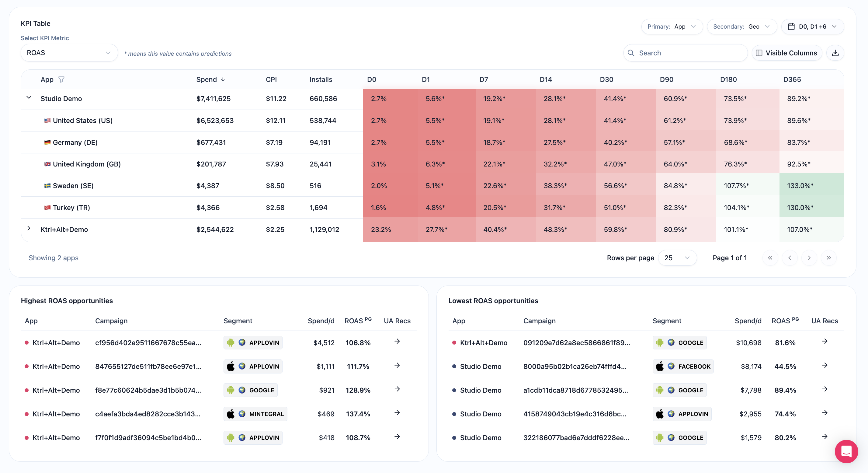Open UA Recs arrow for FACEBOOK campaign

pos(825,366)
